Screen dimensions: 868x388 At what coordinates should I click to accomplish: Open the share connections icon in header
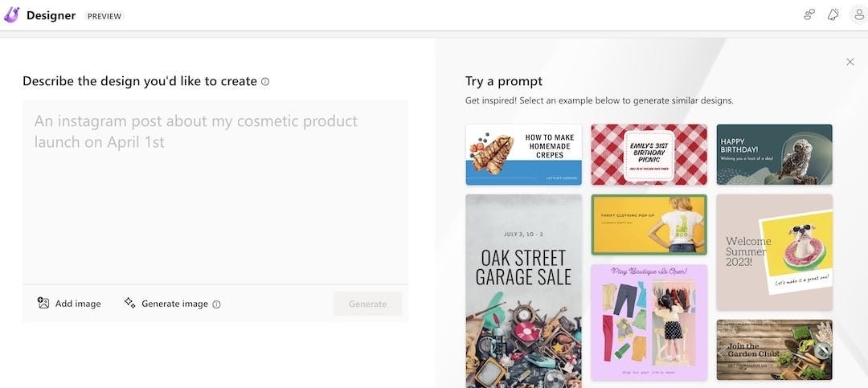(x=809, y=15)
